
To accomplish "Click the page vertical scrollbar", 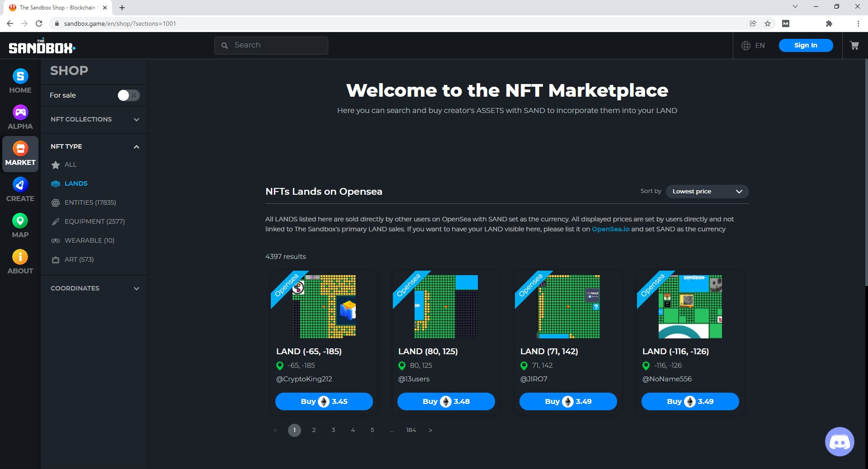I will click(x=866, y=172).
